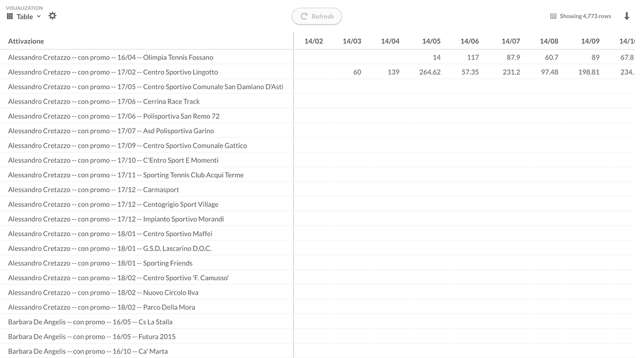Click the Centro Sportivo Lingotto row label
Screen dimensions: 644x358
coord(113,72)
